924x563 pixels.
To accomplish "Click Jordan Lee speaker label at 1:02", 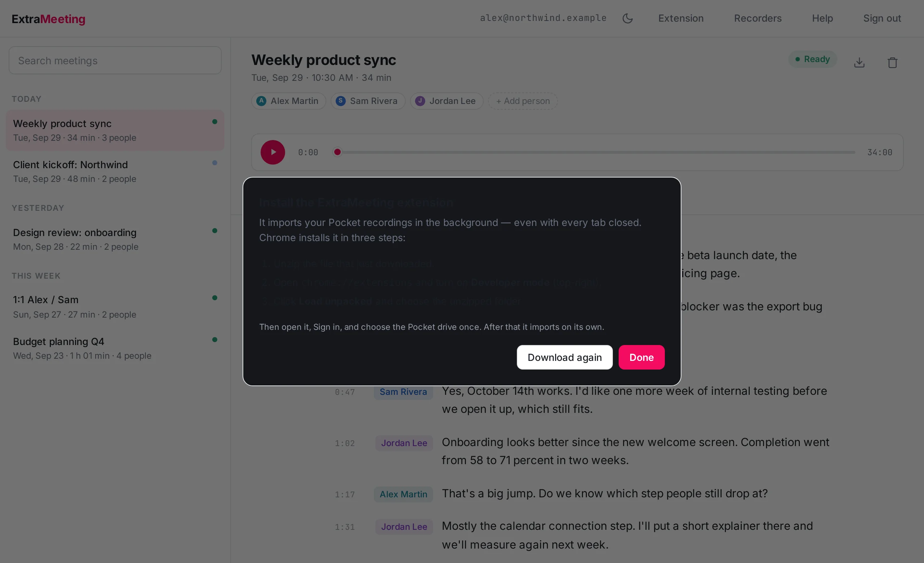I will 404,443.
